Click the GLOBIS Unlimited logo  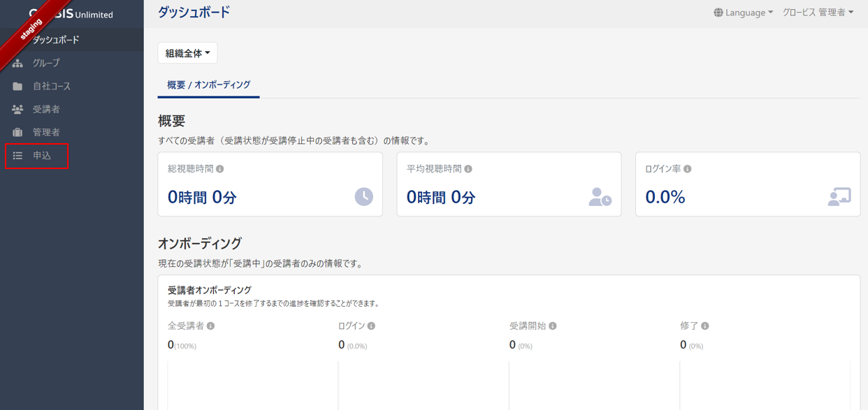(x=71, y=14)
